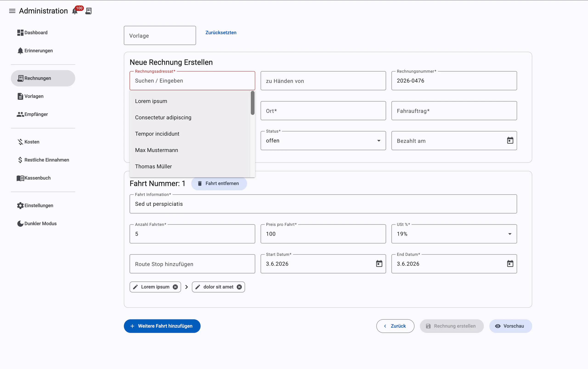Open Start Datum calendar picker
Viewport: 588px width, 369px height.
379,264
